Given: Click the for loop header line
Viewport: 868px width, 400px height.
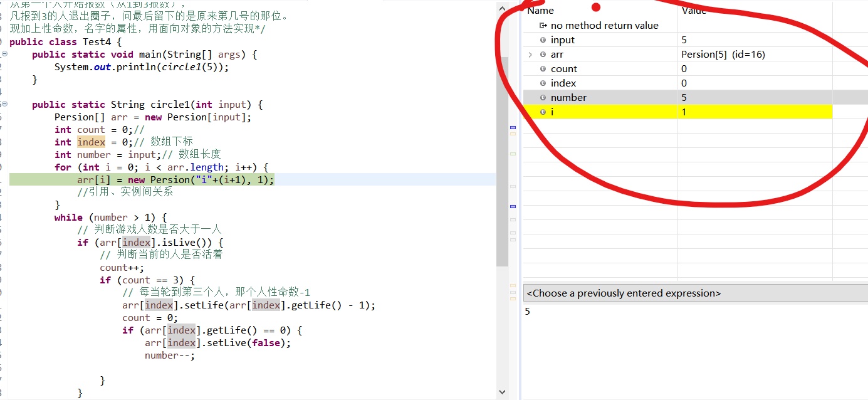Looking at the screenshot, I should pos(161,167).
